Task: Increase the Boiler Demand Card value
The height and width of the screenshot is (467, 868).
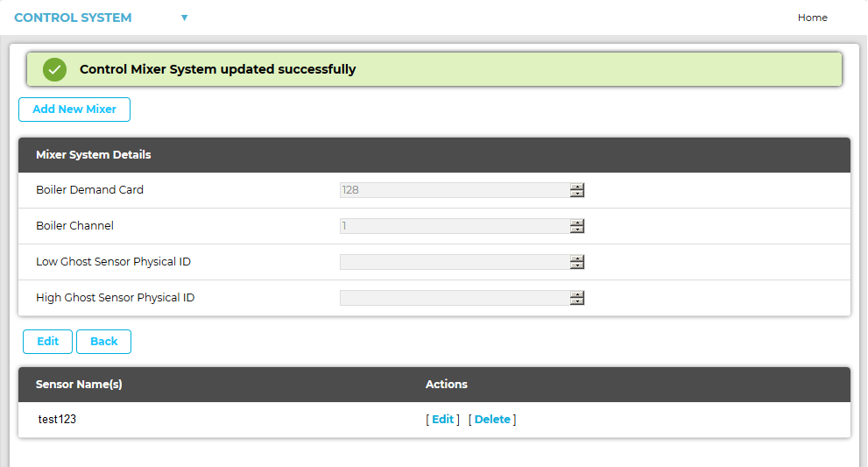Action: pos(577,187)
